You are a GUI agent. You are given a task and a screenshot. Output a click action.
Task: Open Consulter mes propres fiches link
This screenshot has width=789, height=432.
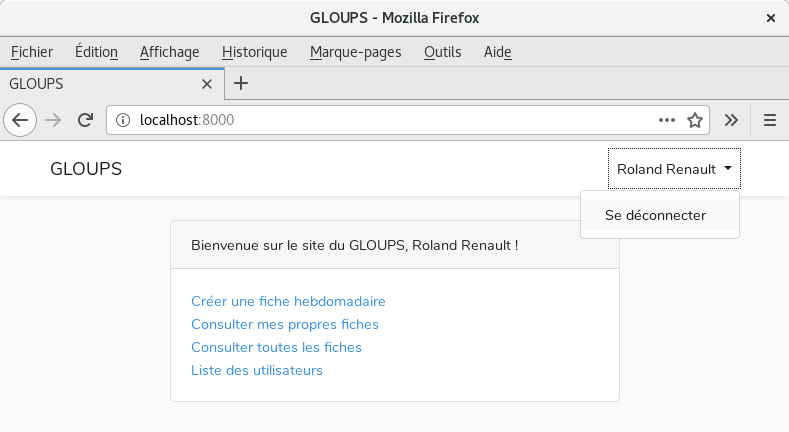284,324
